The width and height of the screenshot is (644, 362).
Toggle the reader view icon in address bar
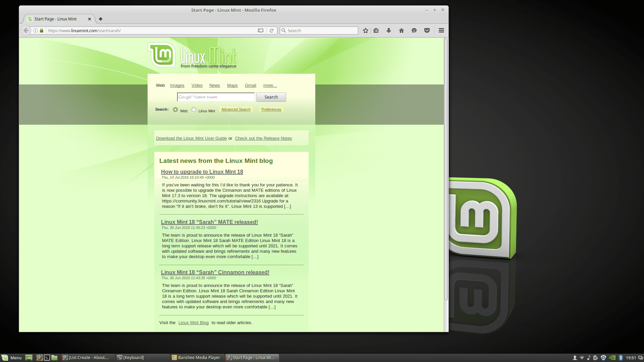pyautogui.click(x=261, y=30)
